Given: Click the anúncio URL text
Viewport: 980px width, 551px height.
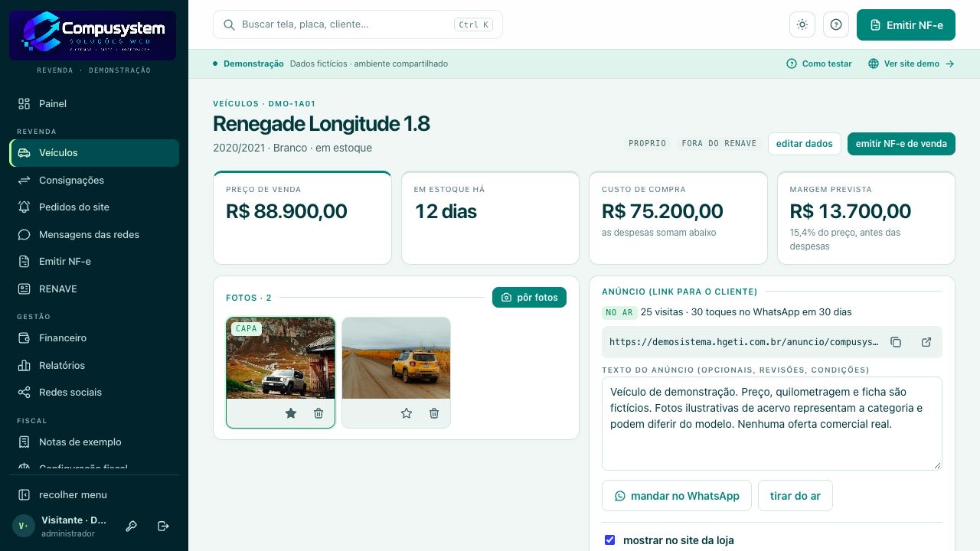Looking at the screenshot, I should [743, 342].
